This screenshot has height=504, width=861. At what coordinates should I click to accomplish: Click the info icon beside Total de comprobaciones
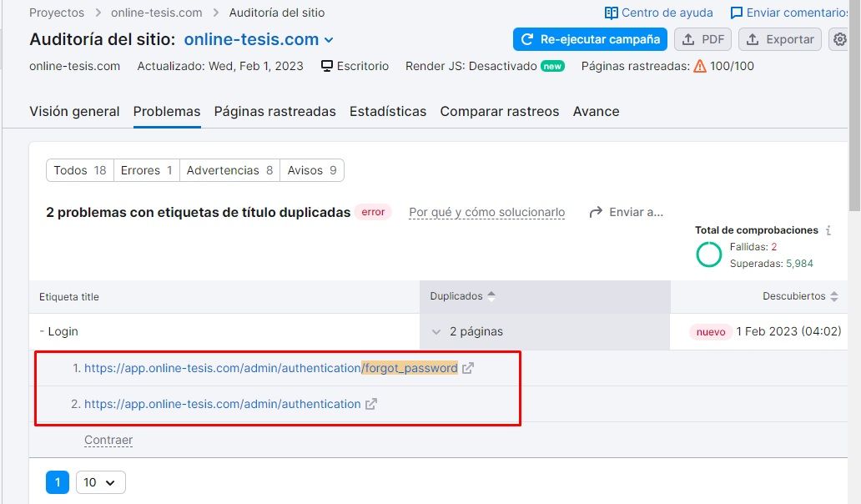coord(828,230)
